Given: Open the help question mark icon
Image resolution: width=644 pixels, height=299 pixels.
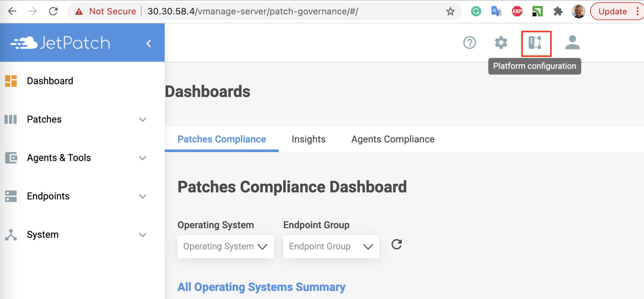Looking at the screenshot, I should click(469, 43).
